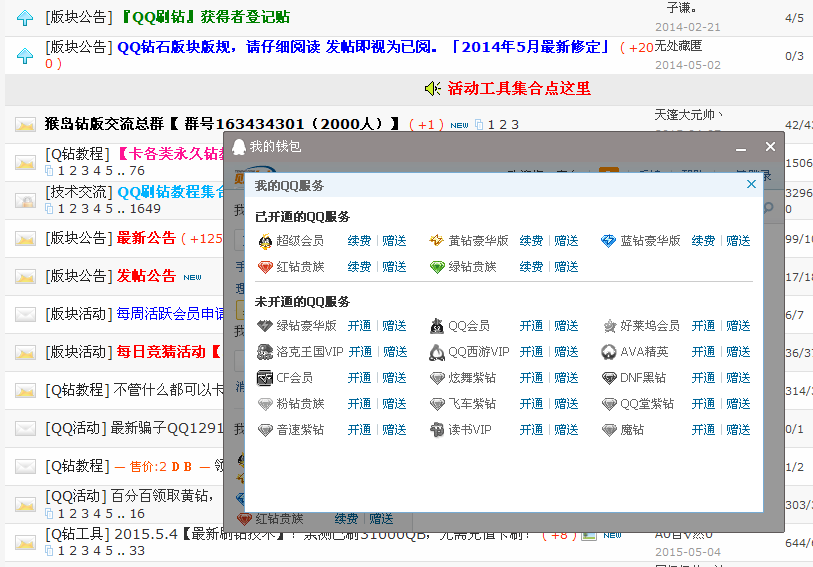Open author 天蓬大元帅 profile
The image size is (813, 567).
[689, 115]
